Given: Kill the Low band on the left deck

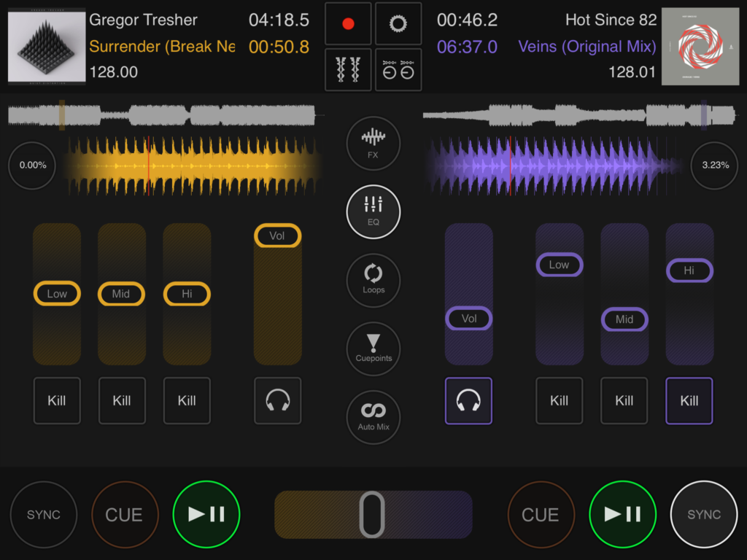Looking at the screenshot, I should (57, 400).
